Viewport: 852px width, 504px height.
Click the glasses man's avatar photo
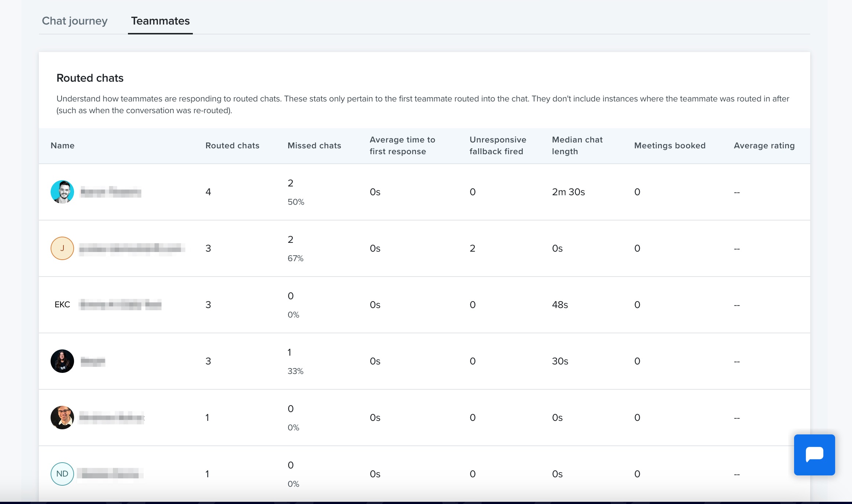[x=62, y=418]
